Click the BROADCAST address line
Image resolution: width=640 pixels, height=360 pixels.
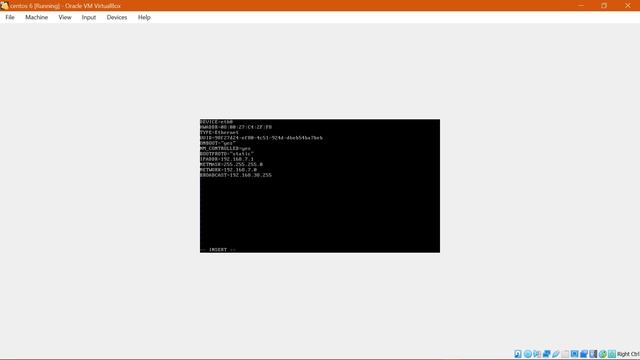pos(236,175)
